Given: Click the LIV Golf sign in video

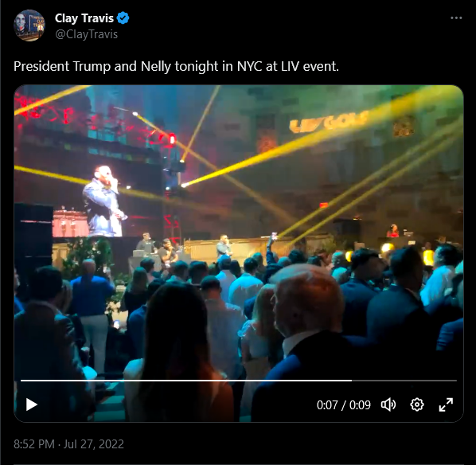Looking at the screenshot, I should point(329,122).
